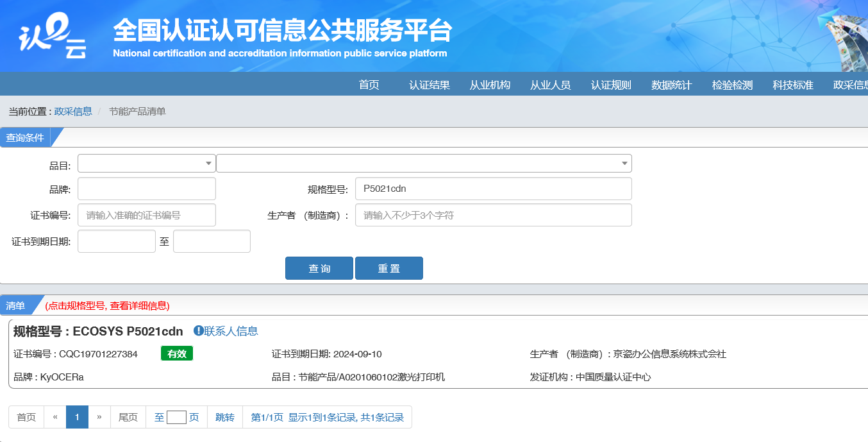Click the 品牌 : KyOCERa text
The height and width of the screenshot is (442, 868).
[49, 377]
